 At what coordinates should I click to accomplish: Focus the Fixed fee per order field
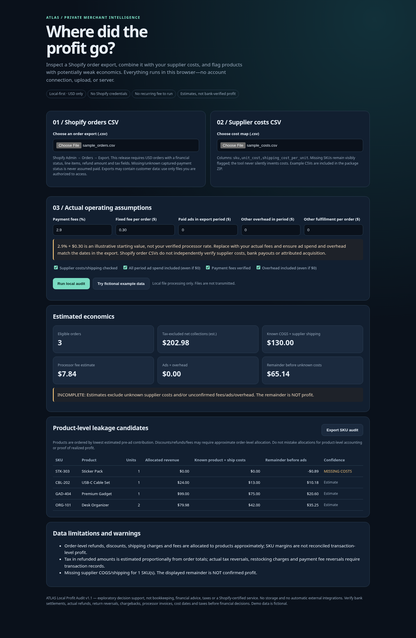145,230
